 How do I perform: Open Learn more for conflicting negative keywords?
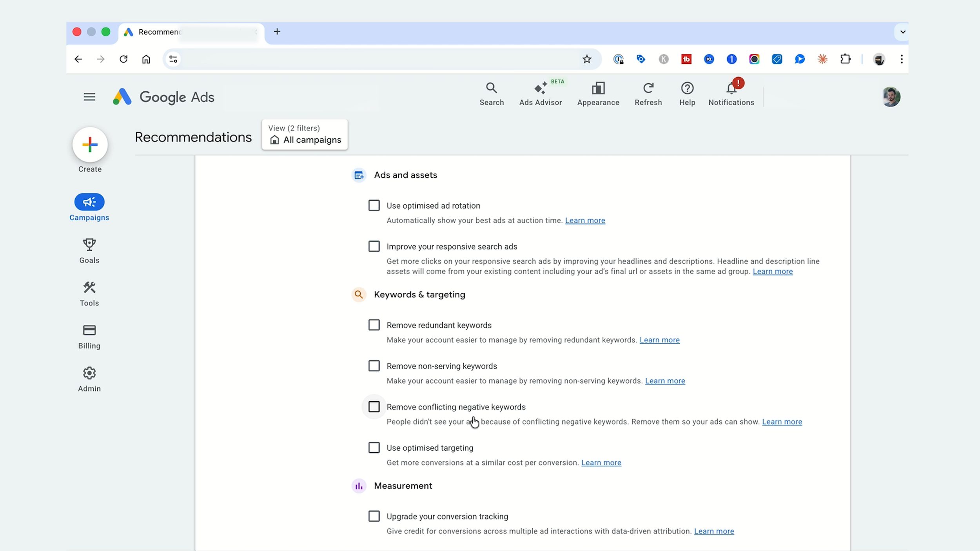coord(782,422)
